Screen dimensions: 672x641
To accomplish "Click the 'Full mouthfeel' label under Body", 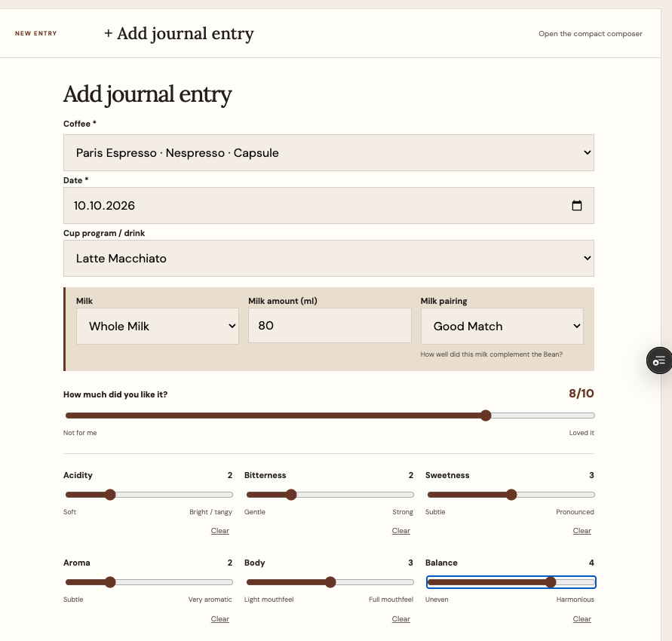I will pyautogui.click(x=391, y=600).
